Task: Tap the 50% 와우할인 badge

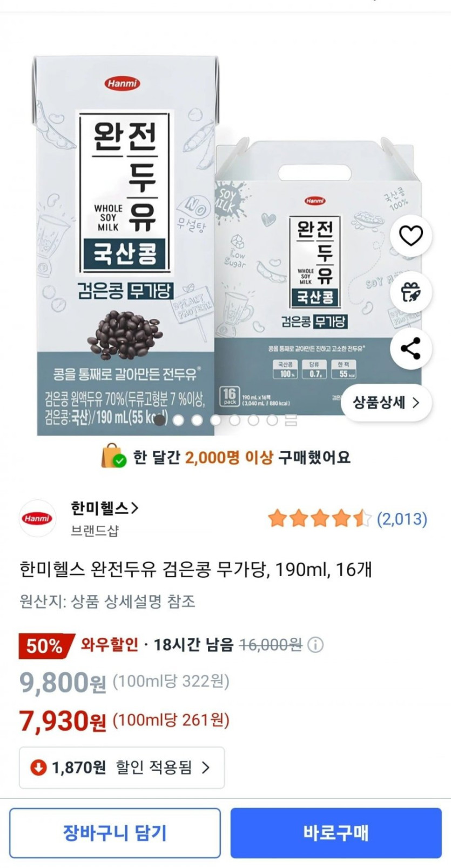Action: pos(79,645)
